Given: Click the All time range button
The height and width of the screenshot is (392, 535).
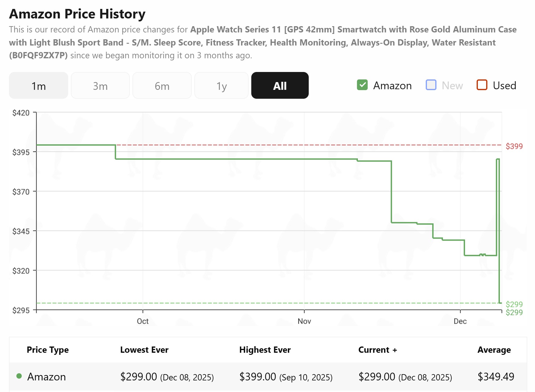Looking at the screenshot, I should tap(280, 86).
